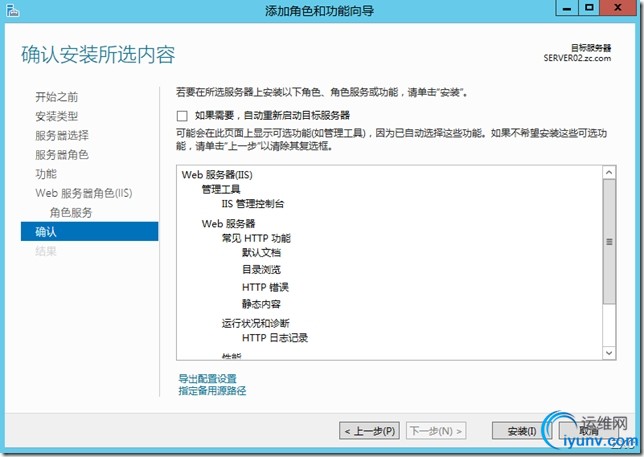Image resolution: width=644 pixels, height=457 pixels.
Task: Select the Web 服务器 sub-entry
Action: pos(228,224)
